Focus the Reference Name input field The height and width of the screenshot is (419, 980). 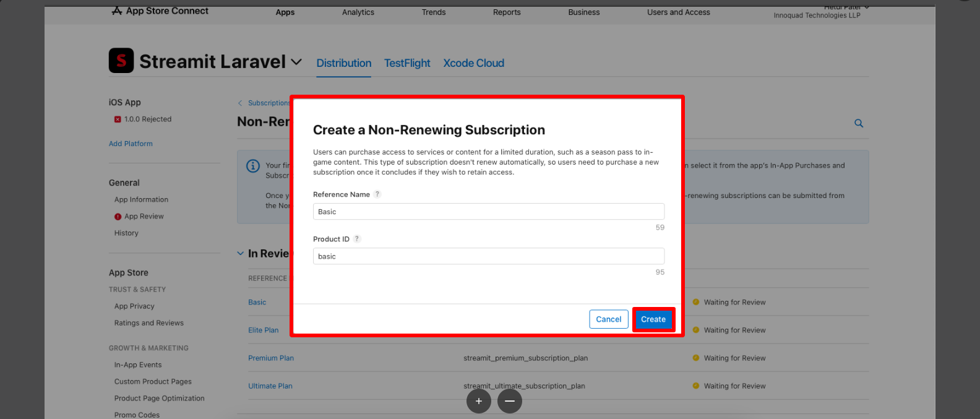point(489,212)
